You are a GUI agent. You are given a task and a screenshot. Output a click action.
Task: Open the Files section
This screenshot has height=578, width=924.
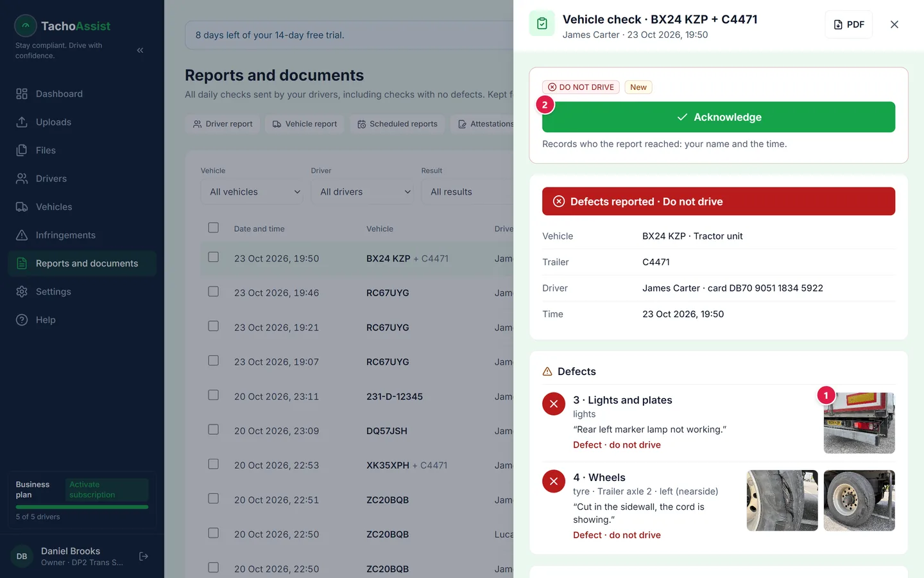(x=82, y=150)
